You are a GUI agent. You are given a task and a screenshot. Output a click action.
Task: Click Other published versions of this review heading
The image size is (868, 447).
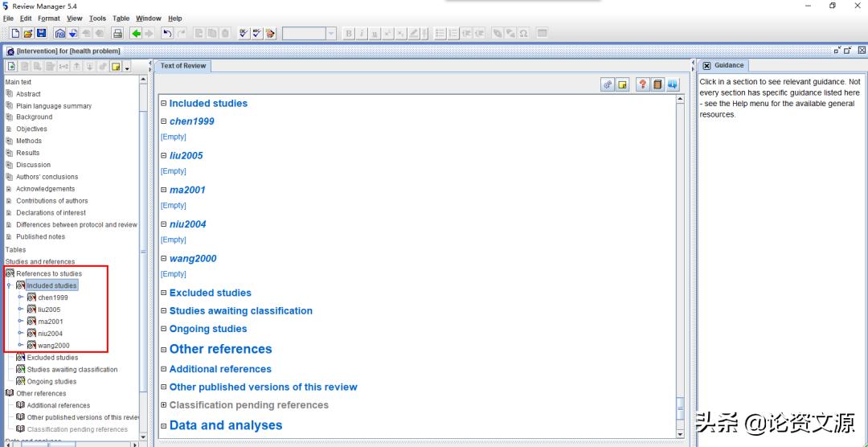[264, 387]
